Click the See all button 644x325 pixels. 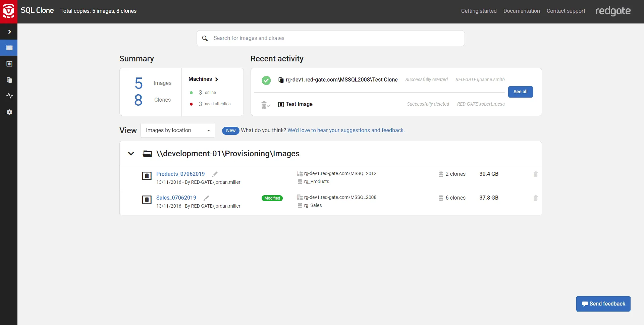[x=520, y=92]
